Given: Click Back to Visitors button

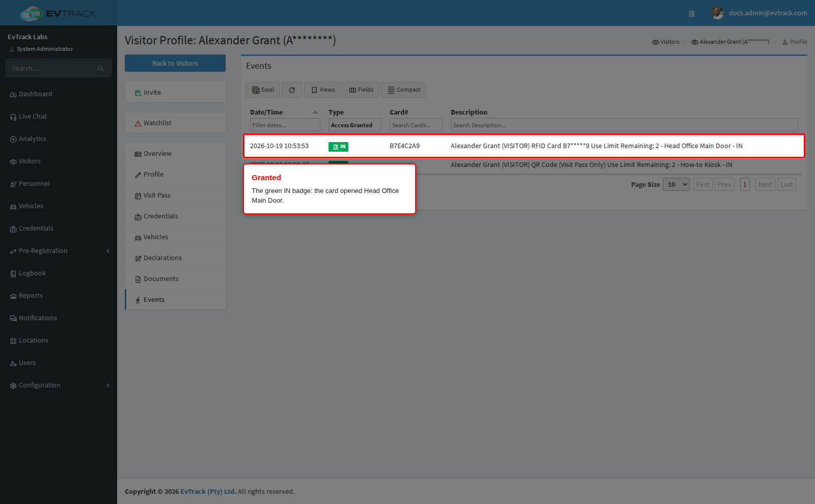Looking at the screenshot, I should click(x=175, y=64).
